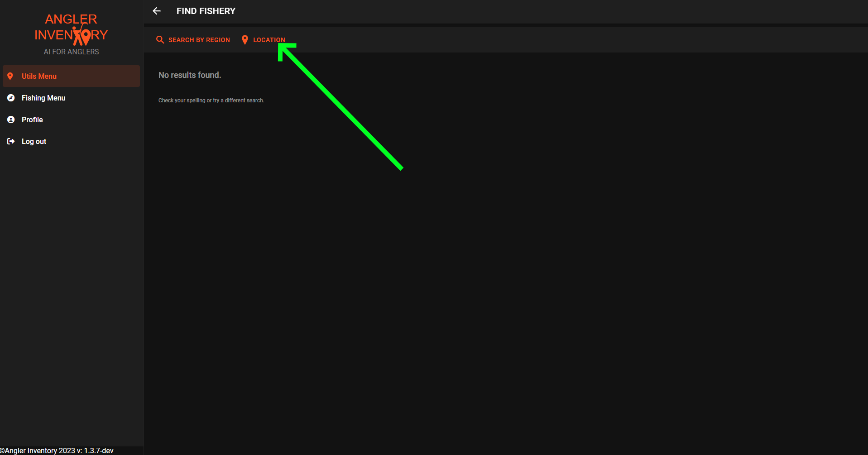Click the magnifier search icon
This screenshot has width=868, height=455.
(160, 40)
